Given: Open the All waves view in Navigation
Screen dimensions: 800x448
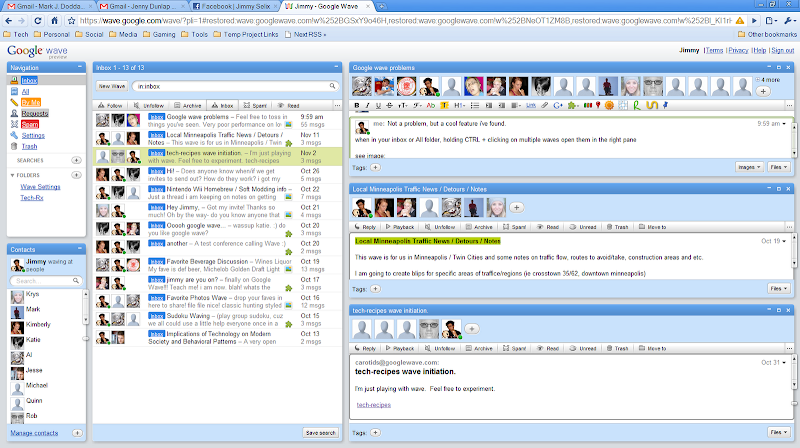Looking at the screenshot, I should pos(26,91).
